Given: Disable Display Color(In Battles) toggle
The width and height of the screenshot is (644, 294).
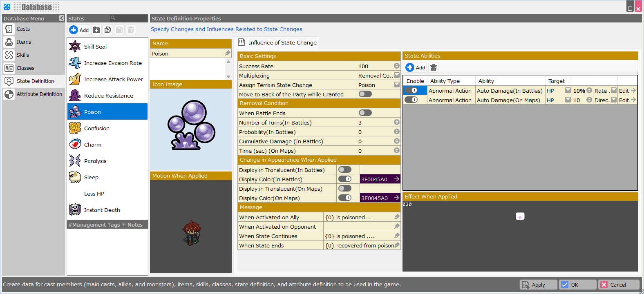Looking at the screenshot, I should click(x=345, y=179).
